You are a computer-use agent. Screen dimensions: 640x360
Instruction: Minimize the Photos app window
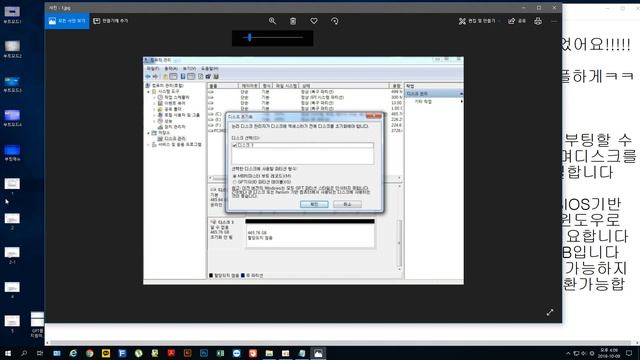(524, 7)
